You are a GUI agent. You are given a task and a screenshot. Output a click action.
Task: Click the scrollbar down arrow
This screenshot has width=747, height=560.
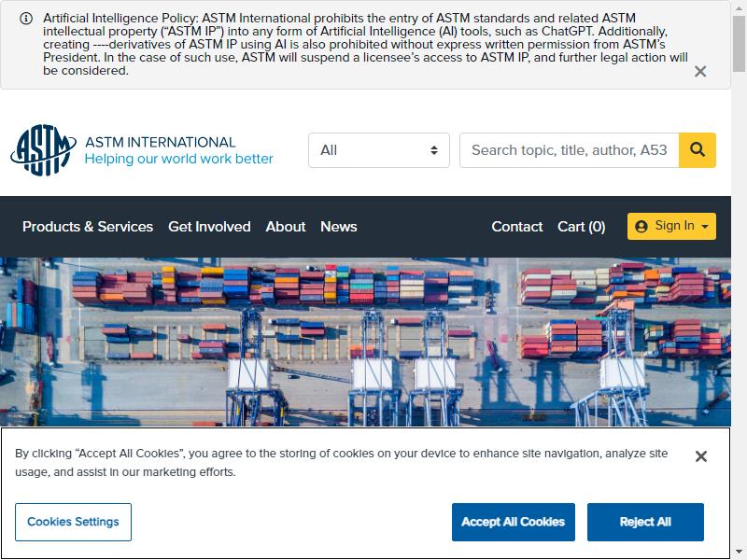739,553
